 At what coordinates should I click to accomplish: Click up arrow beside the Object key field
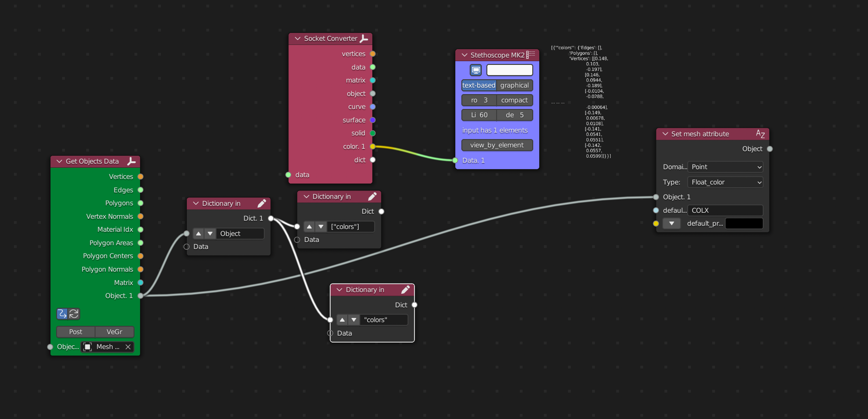pos(198,234)
